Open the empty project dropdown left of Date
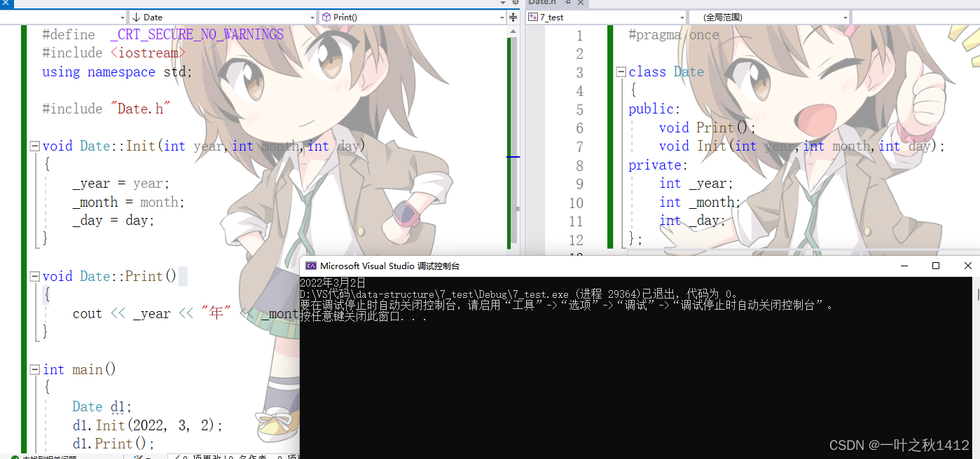980x459 pixels. [63, 18]
